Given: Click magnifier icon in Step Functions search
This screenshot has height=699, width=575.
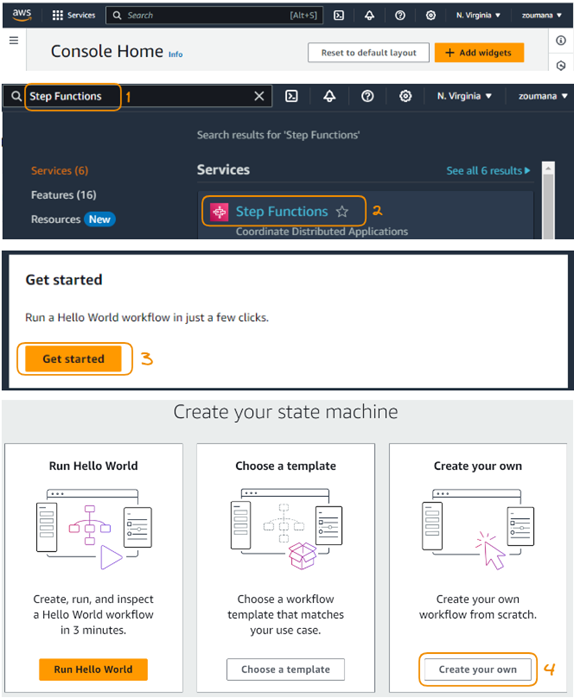Looking at the screenshot, I should 16,96.
